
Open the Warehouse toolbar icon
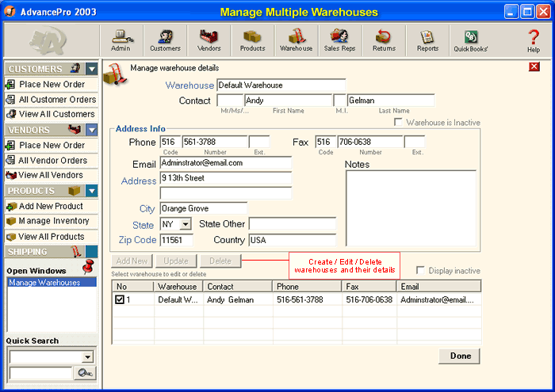coord(297,40)
